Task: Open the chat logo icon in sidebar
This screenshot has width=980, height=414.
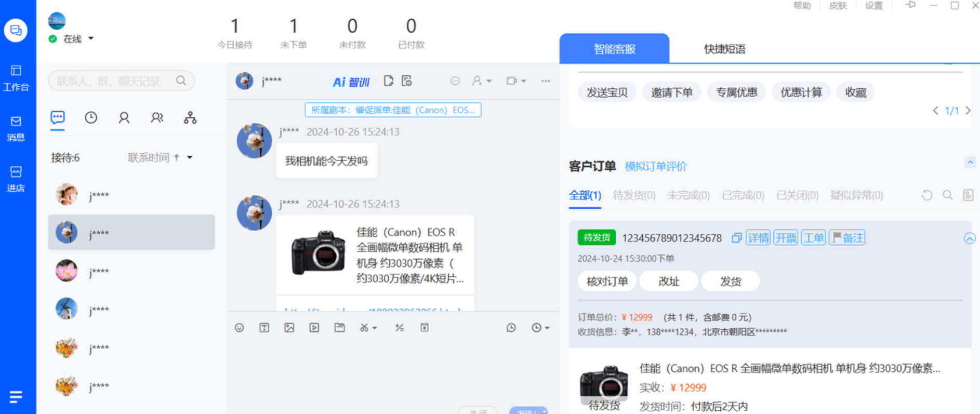Action: [16, 30]
